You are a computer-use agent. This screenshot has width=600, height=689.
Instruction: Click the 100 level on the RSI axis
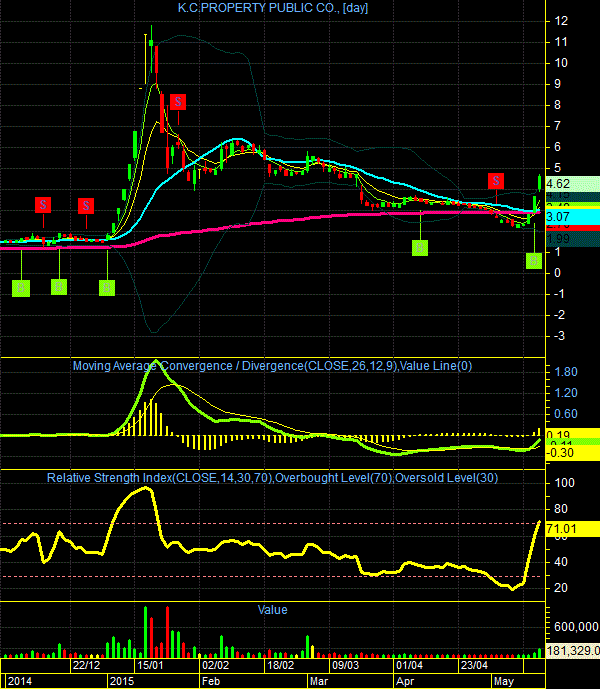click(x=564, y=482)
